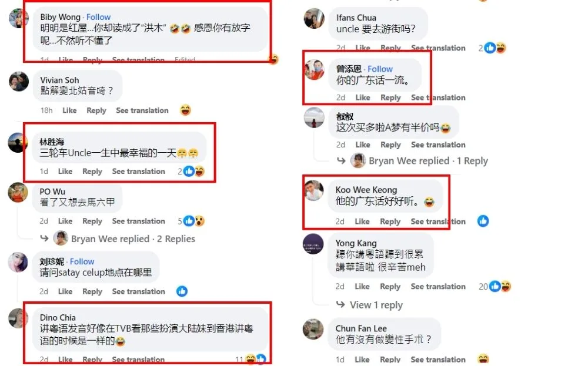
Task: View like and wow reactions on PO Wu's comment
Action: tap(191, 221)
